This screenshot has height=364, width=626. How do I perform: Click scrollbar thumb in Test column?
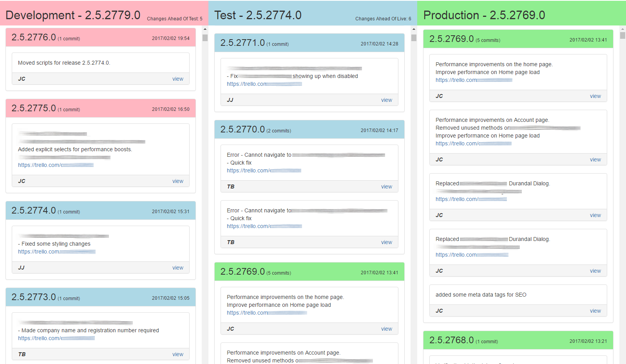tap(414, 38)
